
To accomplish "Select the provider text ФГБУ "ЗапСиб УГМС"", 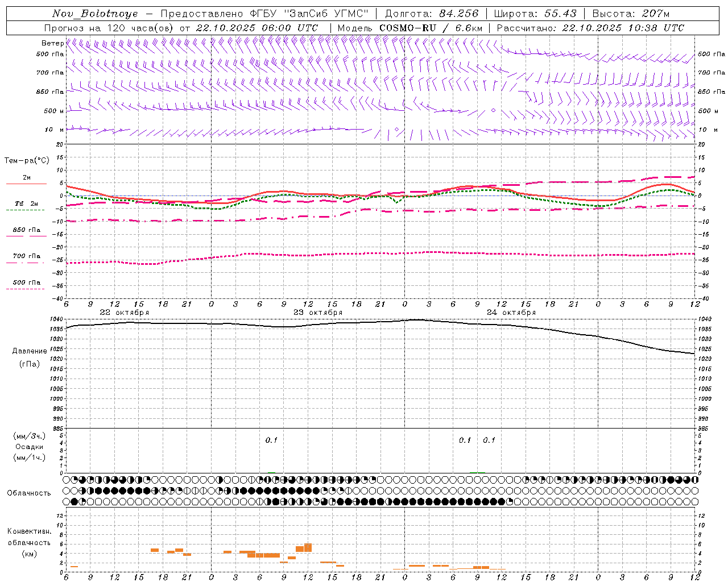I will [x=309, y=14].
